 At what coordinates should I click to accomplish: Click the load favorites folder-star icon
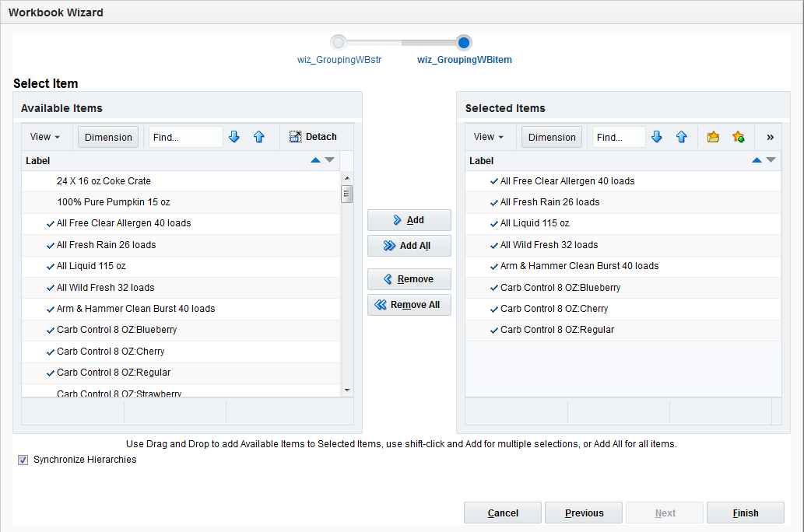pyautogui.click(x=713, y=137)
